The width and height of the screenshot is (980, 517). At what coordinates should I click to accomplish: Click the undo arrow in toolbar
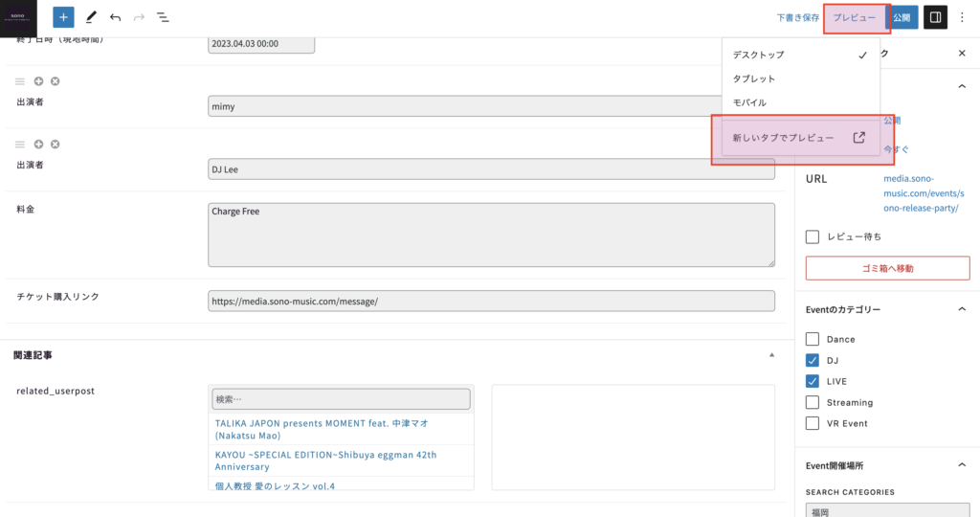(x=116, y=17)
